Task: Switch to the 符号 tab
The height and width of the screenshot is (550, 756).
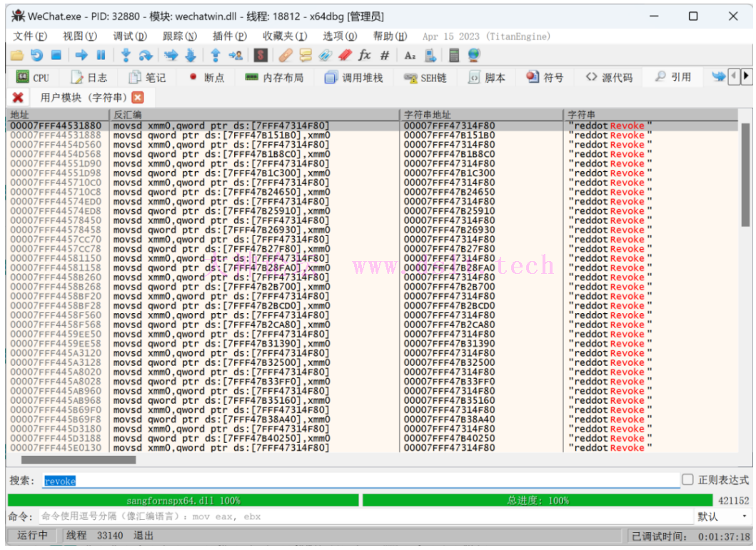Action: [545, 78]
